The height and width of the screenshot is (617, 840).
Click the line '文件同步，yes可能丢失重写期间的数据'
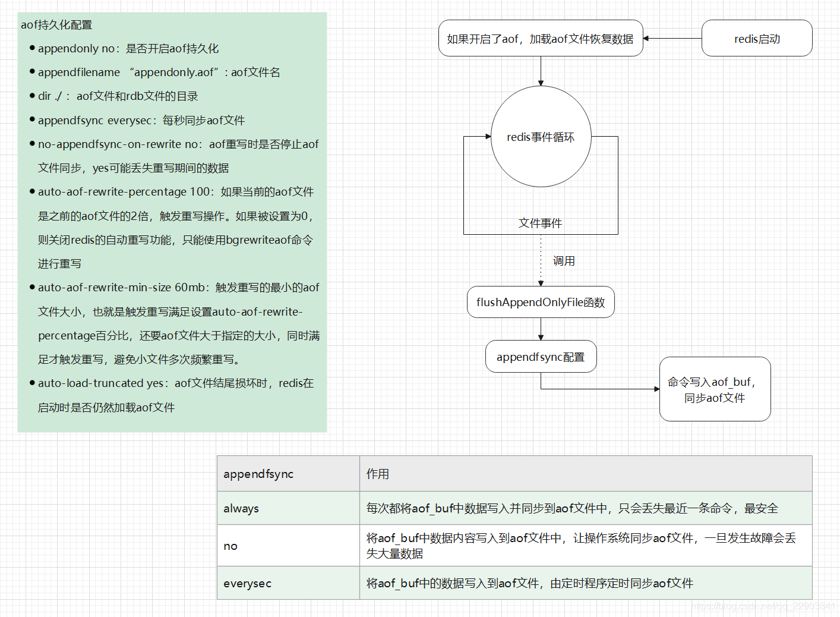[134, 168]
